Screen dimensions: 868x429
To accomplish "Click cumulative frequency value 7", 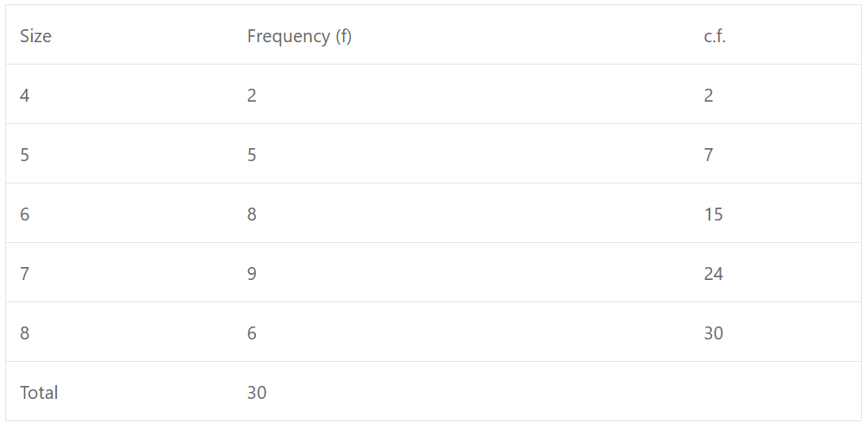I will [709, 154].
